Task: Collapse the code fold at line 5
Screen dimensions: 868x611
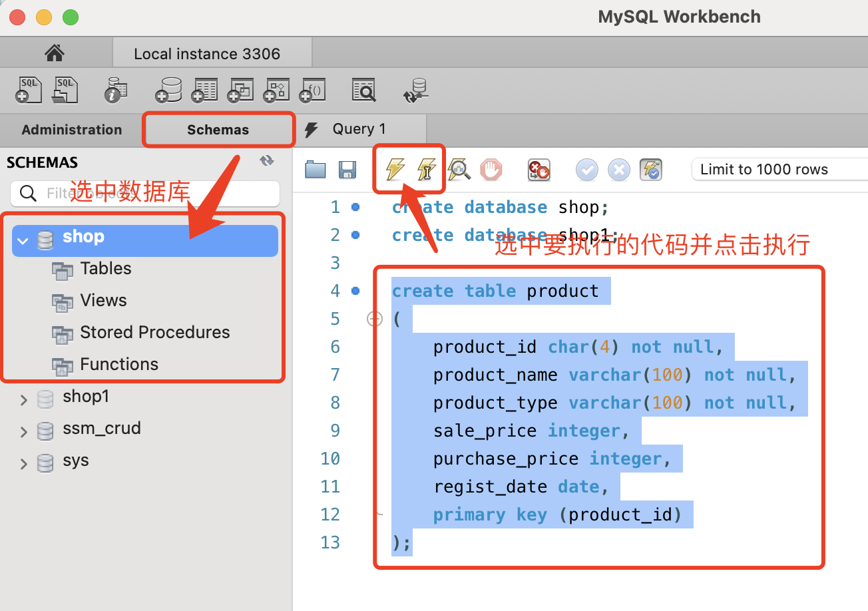Action: (375, 319)
